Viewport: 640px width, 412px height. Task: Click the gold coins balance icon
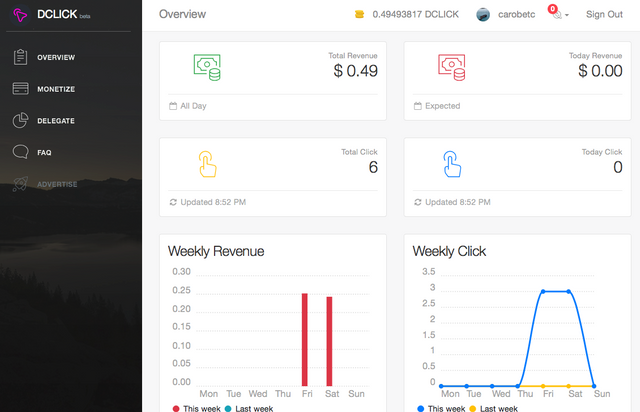[359, 14]
